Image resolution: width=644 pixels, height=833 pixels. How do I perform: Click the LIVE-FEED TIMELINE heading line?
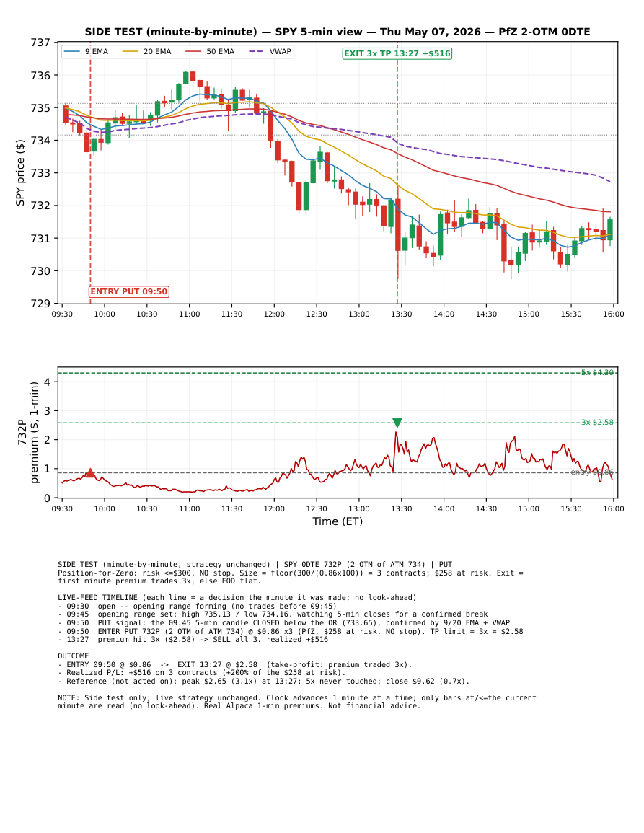pyautogui.click(x=237, y=598)
